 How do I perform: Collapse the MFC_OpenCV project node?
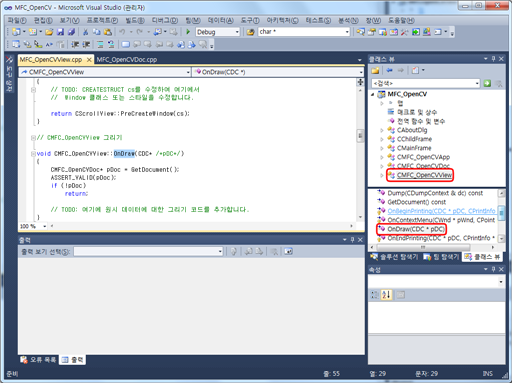click(373, 94)
